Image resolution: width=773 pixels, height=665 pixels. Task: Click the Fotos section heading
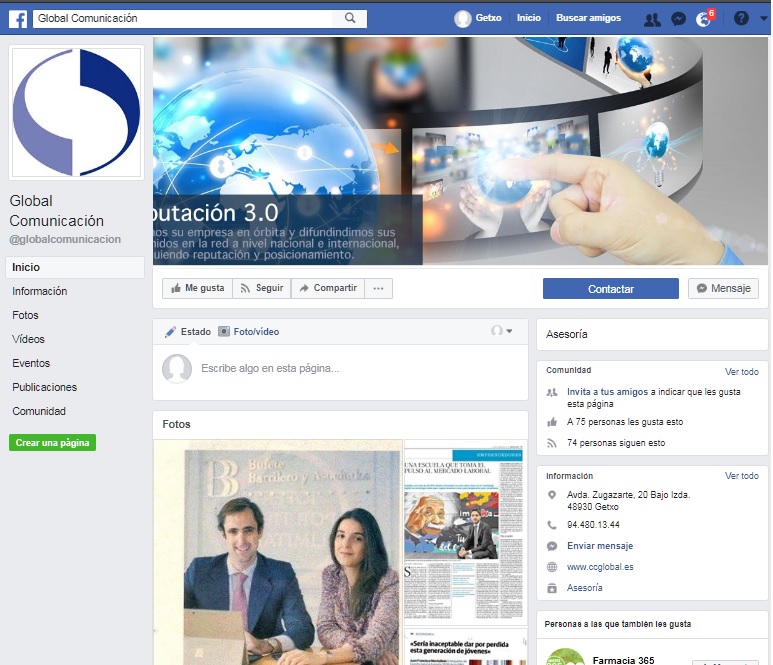pyautogui.click(x=176, y=424)
